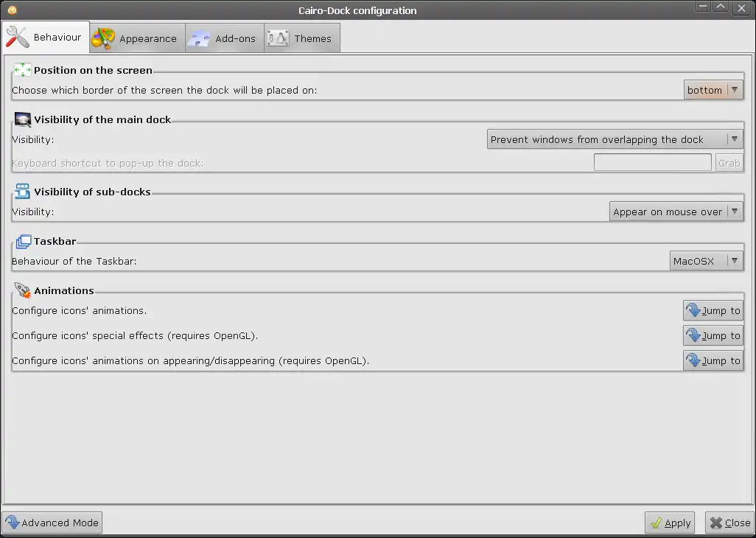756x538 pixels.
Task: Click the Themes tab icon
Action: click(x=278, y=38)
